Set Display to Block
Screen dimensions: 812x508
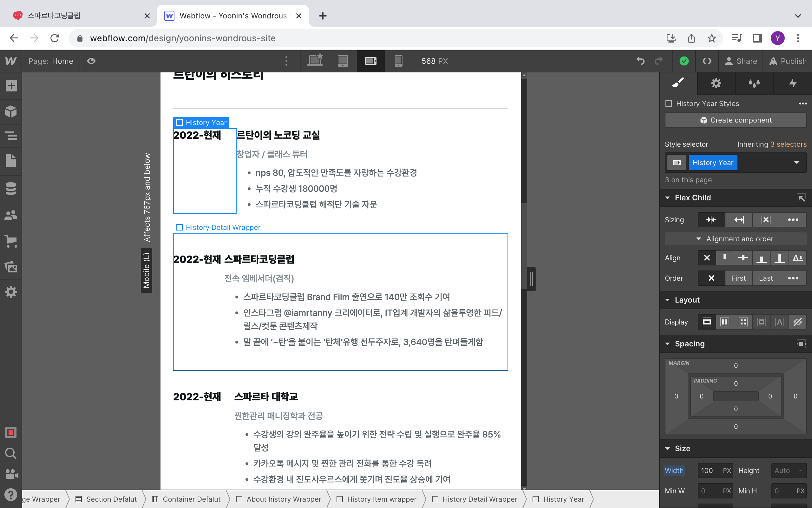pos(707,322)
